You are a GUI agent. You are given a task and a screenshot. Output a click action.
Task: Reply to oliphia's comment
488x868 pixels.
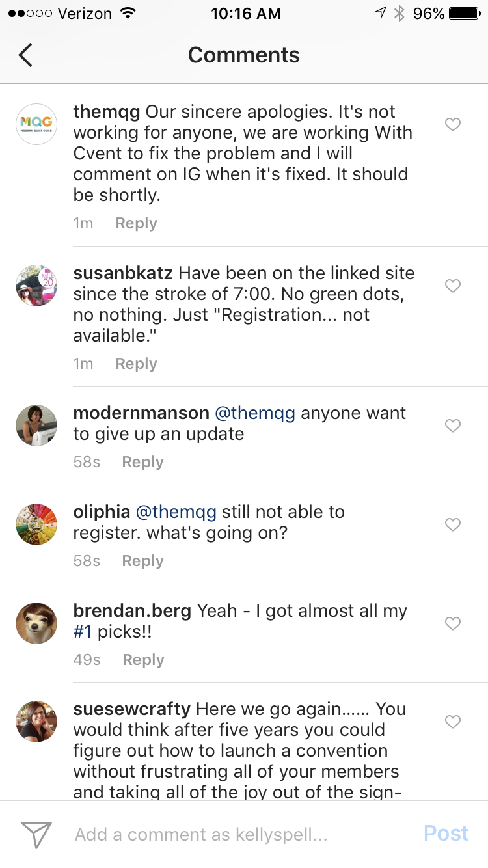(x=142, y=561)
